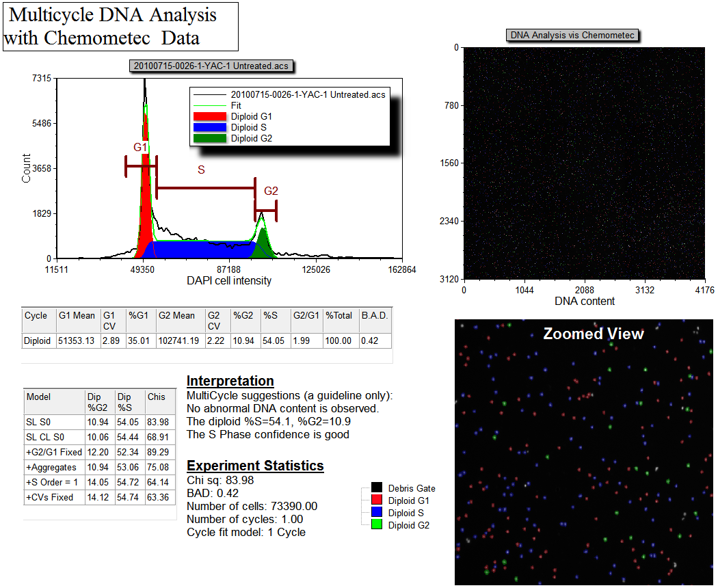Click the Experiment Statistics heading
718x588 pixels.
tap(255, 466)
